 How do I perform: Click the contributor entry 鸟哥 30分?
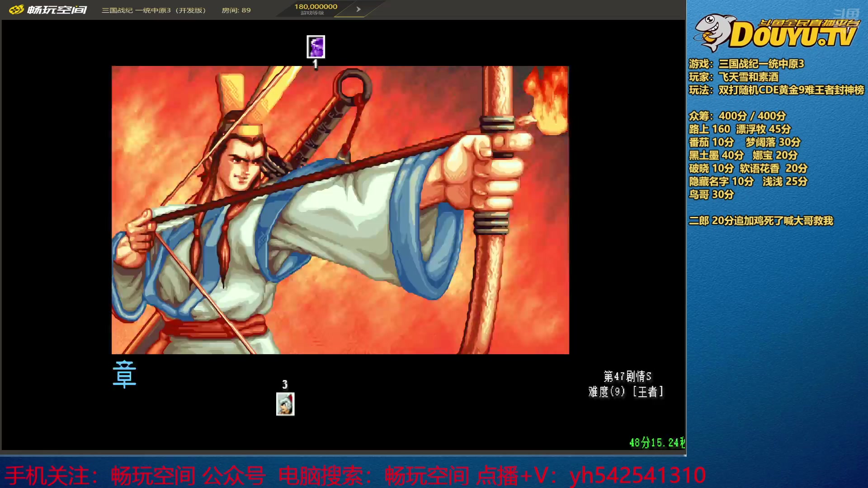[x=711, y=195]
